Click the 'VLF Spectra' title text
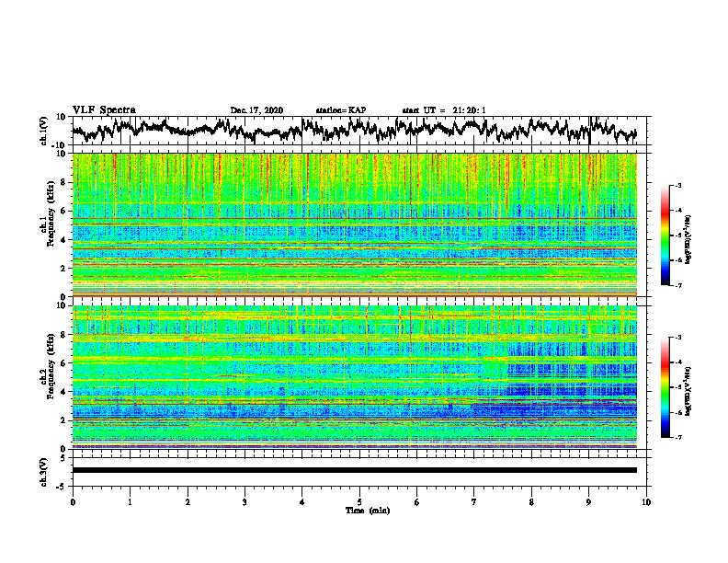Screen dimensions: 728x563 point(105,110)
